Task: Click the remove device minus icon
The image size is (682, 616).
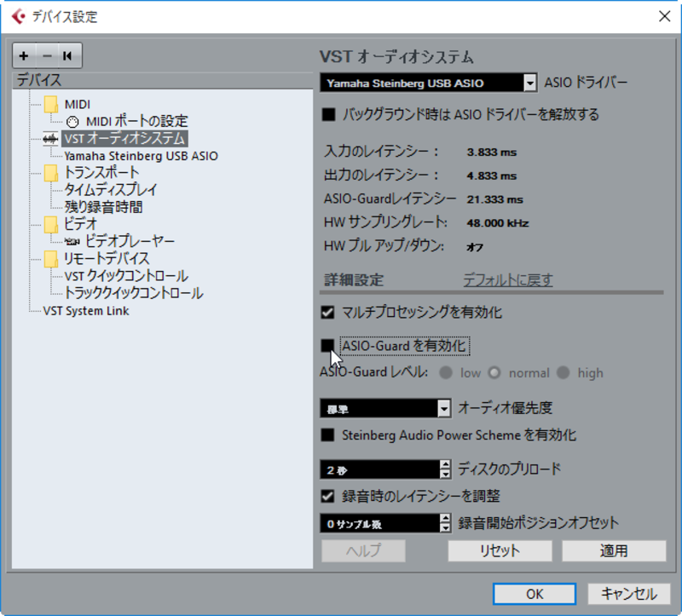Action: [46, 56]
